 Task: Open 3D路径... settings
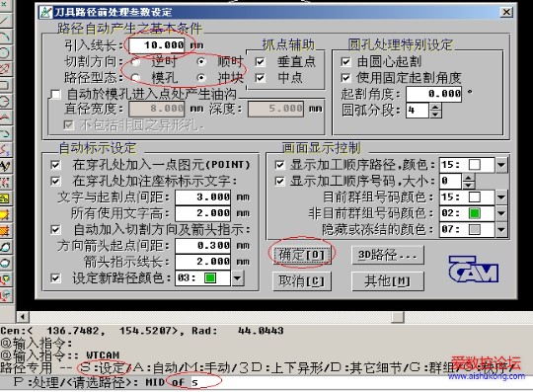(388, 255)
